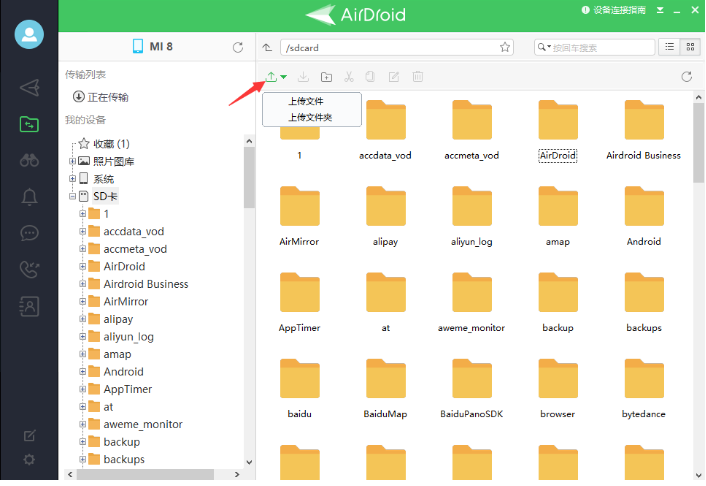This screenshot has width=706, height=486.
Task: Refresh the MI 8 device panel
Action: click(x=238, y=47)
